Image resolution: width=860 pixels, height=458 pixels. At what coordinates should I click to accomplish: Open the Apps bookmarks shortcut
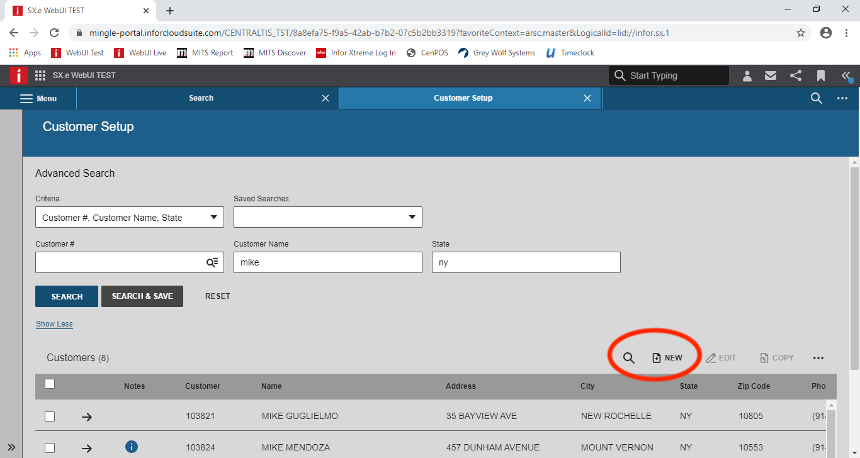(25, 53)
